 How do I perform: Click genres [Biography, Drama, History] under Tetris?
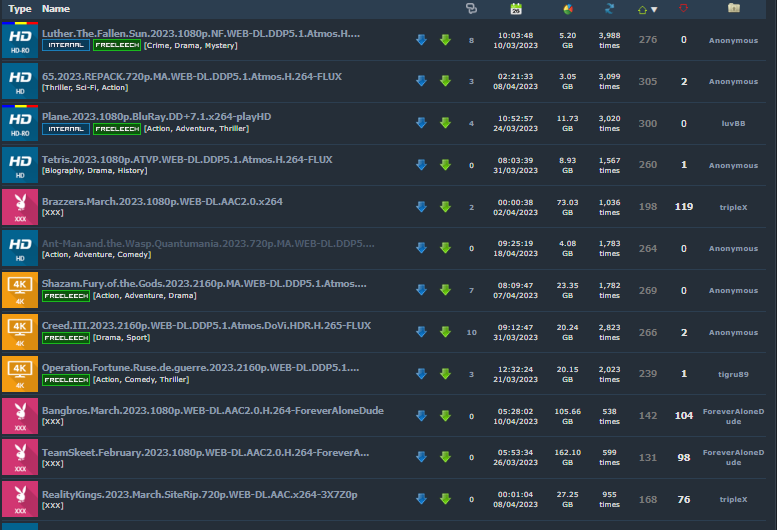coord(95,170)
